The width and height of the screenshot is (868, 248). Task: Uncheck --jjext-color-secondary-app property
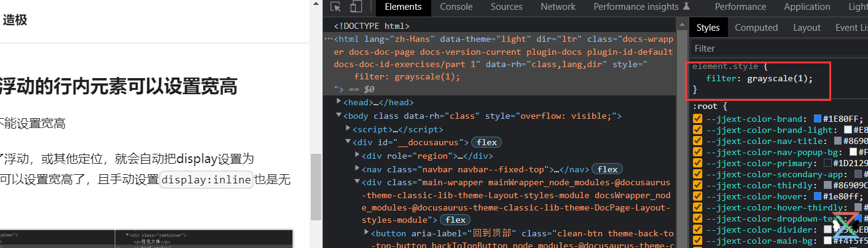[698, 175]
